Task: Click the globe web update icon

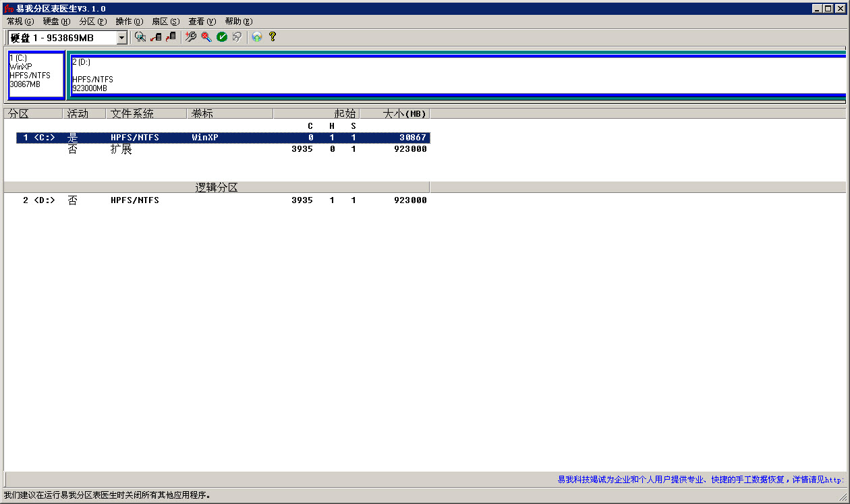Action: pyautogui.click(x=257, y=37)
